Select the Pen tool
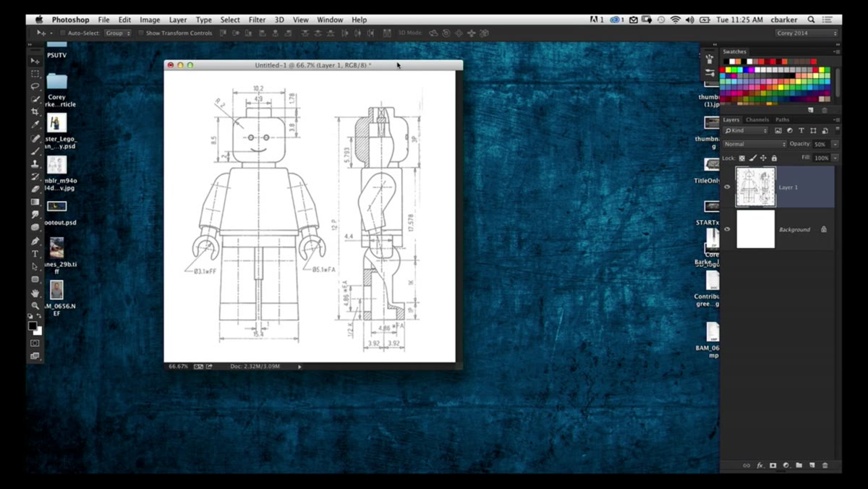Image resolution: width=868 pixels, height=489 pixels. (x=35, y=241)
